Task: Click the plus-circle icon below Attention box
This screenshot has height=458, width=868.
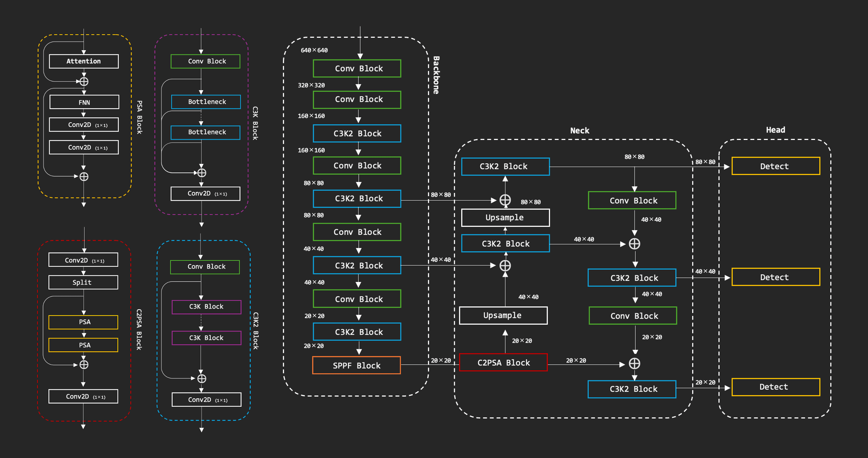Action: point(84,82)
